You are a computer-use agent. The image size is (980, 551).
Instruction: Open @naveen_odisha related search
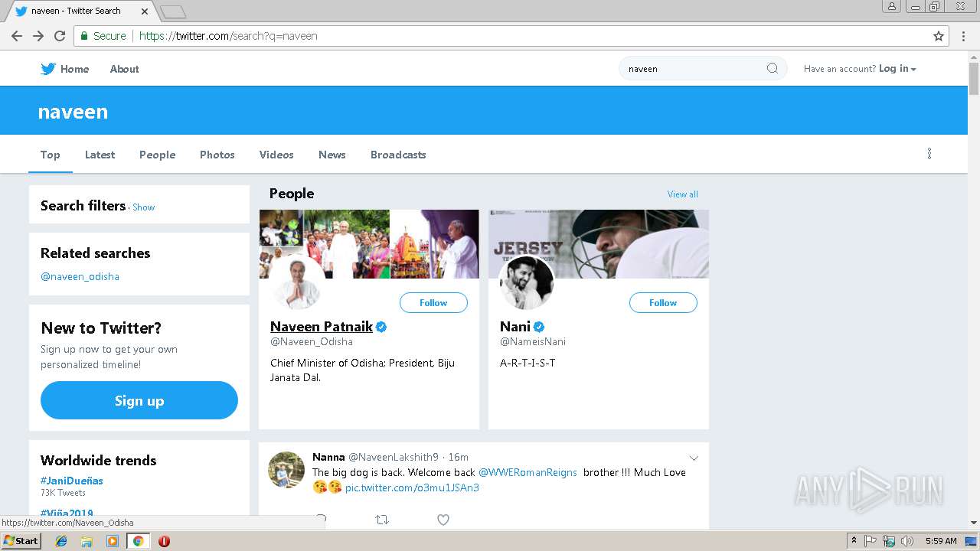click(x=80, y=276)
